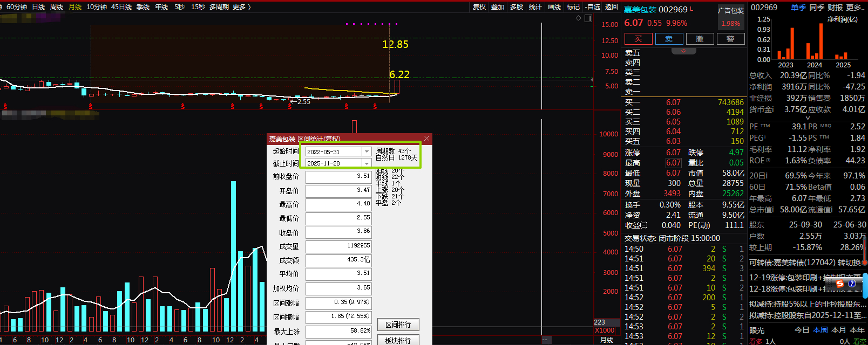Remove stock via -自选 button

(593, 6)
